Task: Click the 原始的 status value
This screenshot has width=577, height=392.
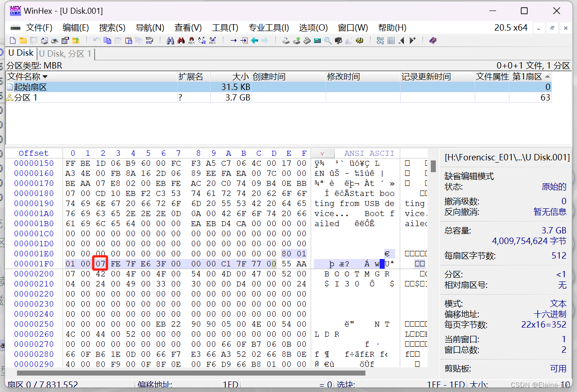Action: [554, 186]
